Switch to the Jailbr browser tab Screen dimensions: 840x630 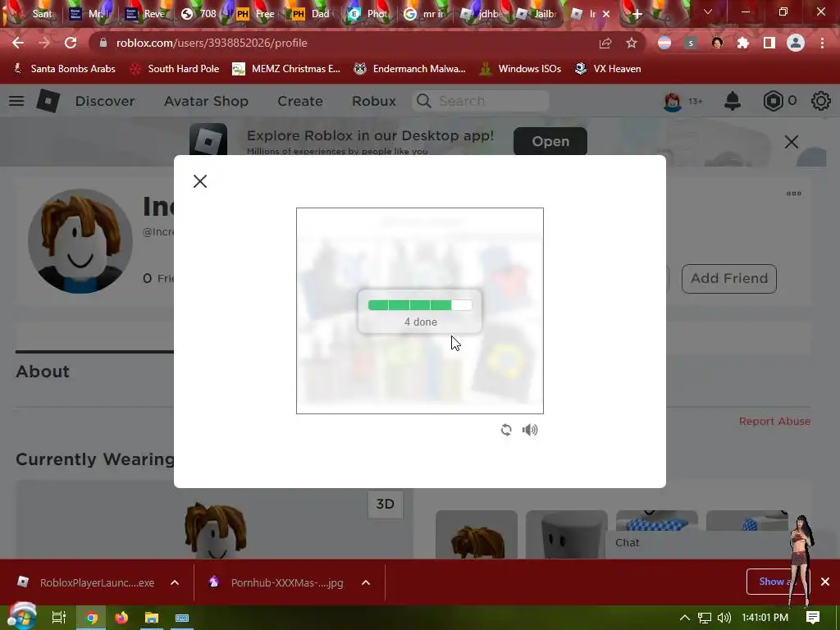[536, 14]
